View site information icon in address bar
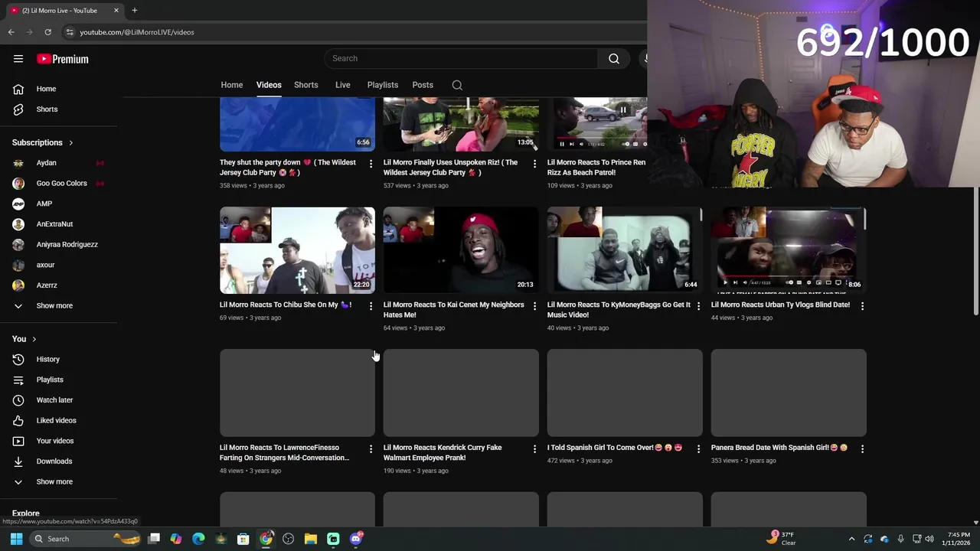Image resolution: width=980 pixels, height=551 pixels. [x=70, y=32]
